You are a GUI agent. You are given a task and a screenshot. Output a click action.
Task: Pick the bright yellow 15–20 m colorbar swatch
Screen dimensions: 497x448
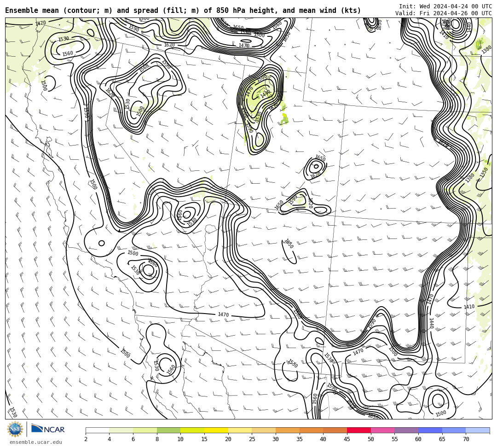216,430
